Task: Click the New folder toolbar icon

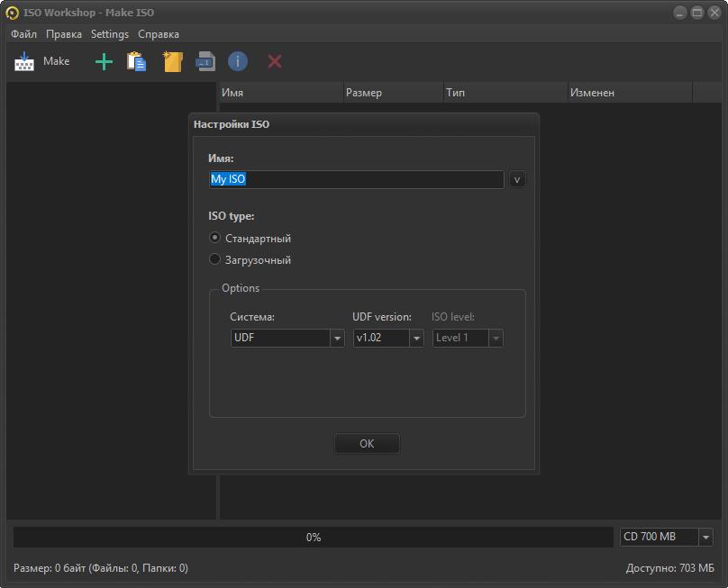Action: (x=172, y=61)
